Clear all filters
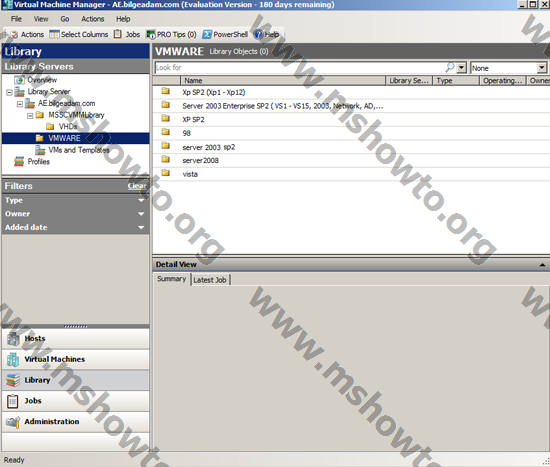The width and height of the screenshot is (550, 467). pos(137,186)
